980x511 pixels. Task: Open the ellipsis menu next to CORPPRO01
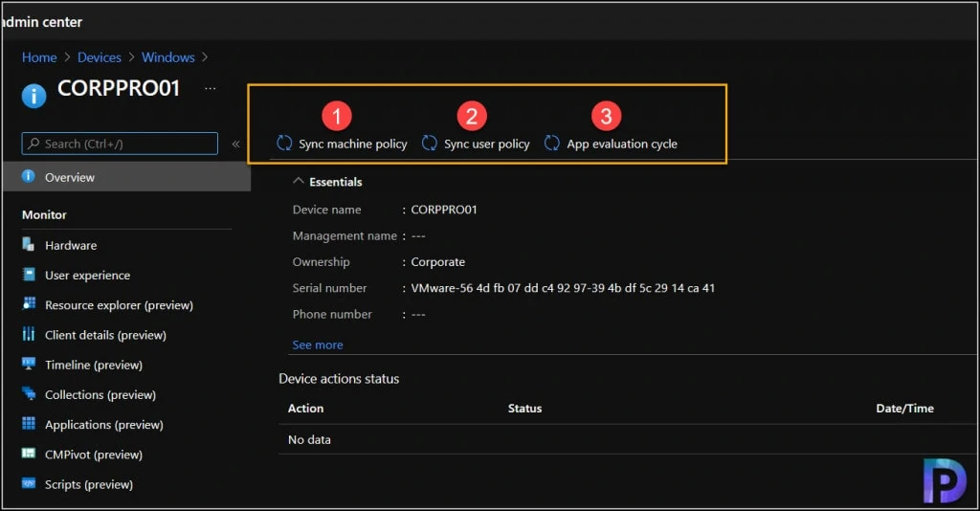[211, 89]
